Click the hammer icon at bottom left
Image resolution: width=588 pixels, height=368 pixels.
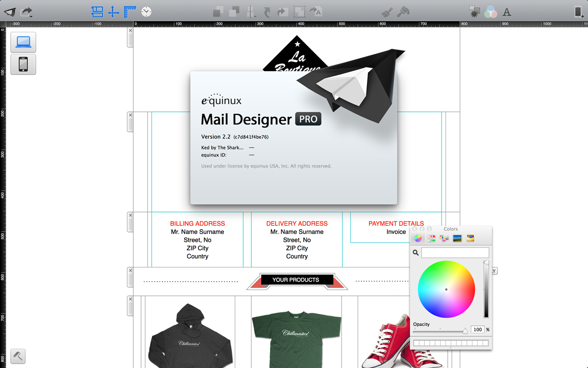click(18, 356)
